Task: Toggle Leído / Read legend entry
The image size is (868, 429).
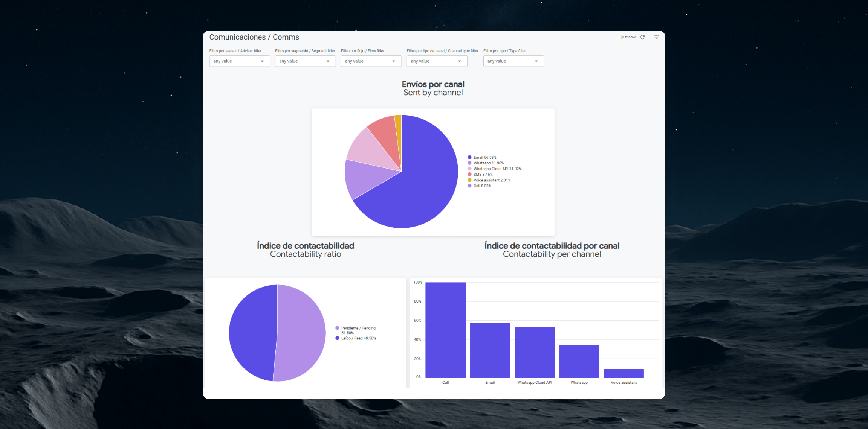Action: click(x=358, y=338)
